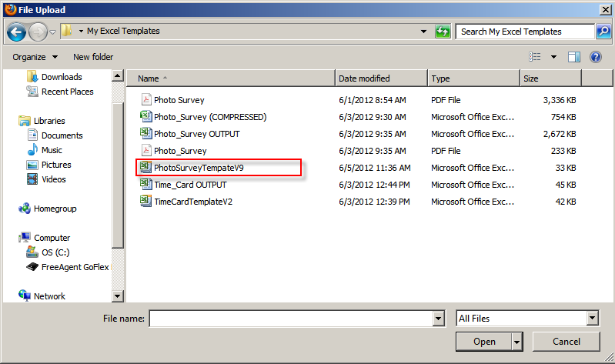Sort files by the Size column
Screen dimensions: 615x364
[550, 78]
